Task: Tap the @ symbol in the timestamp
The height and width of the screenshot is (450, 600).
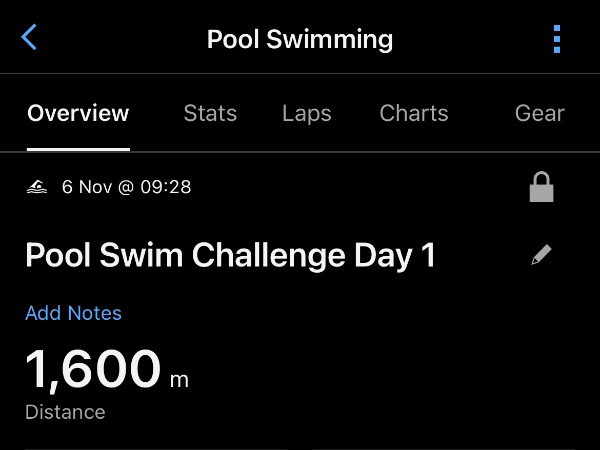Action: pyautogui.click(x=125, y=187)
